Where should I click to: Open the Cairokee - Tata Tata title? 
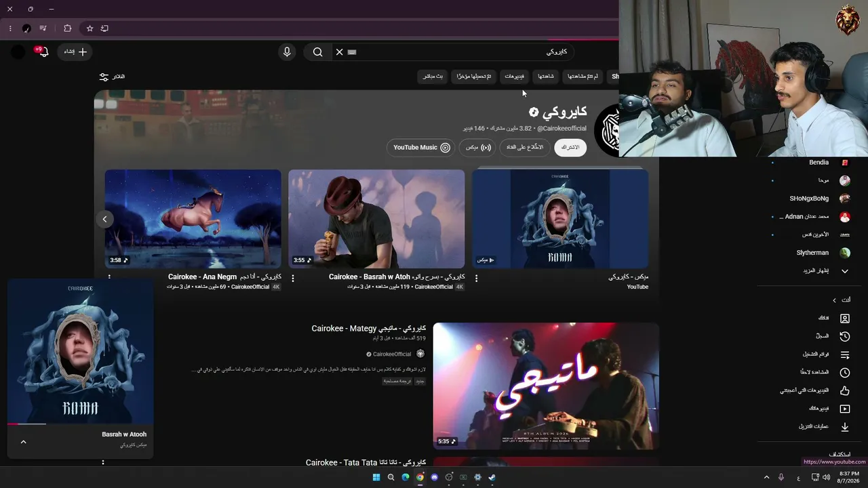click(366, 463)
